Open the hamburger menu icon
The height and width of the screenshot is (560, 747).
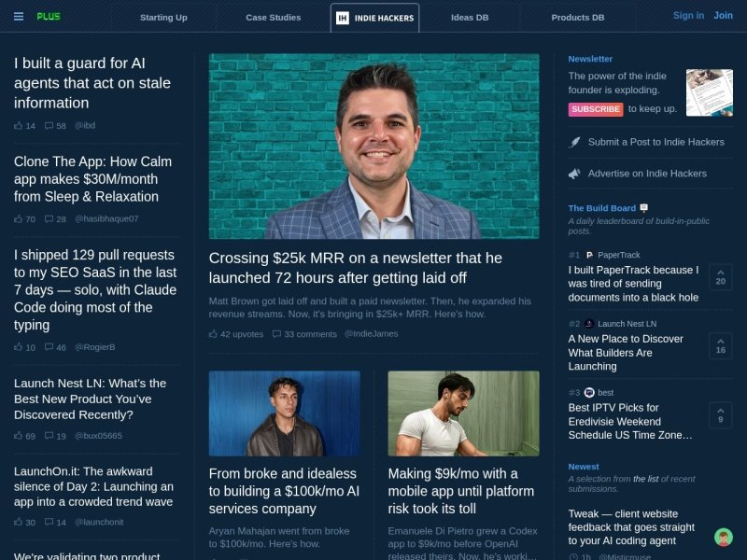pos(19,17)
